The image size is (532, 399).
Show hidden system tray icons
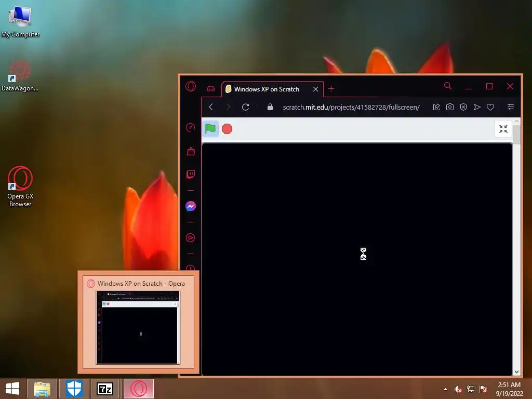pyautogui.click(x=445, y=389)
